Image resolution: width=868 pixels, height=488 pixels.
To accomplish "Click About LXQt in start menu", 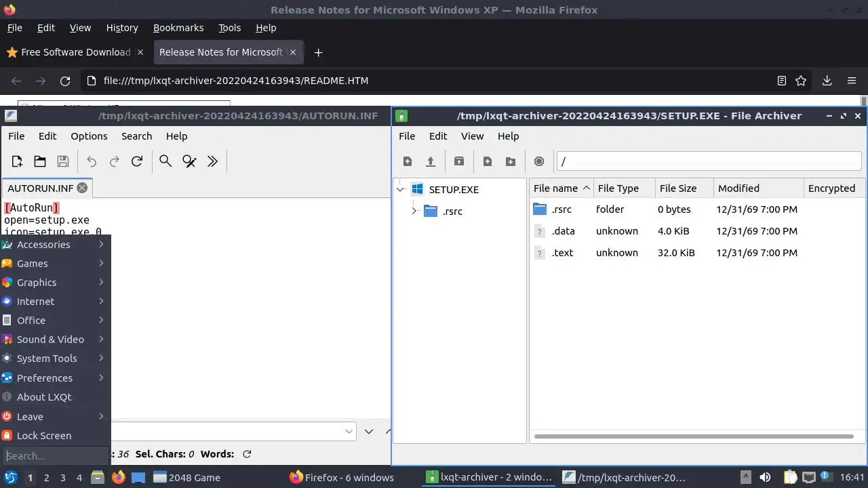I will coord(56,397).
